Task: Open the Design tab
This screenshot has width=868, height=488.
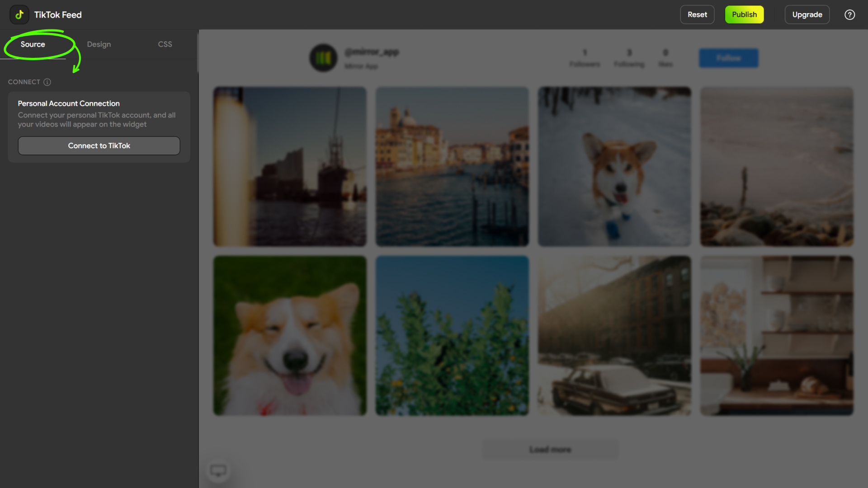Action: pyautogui.click(x=99, y=44)
